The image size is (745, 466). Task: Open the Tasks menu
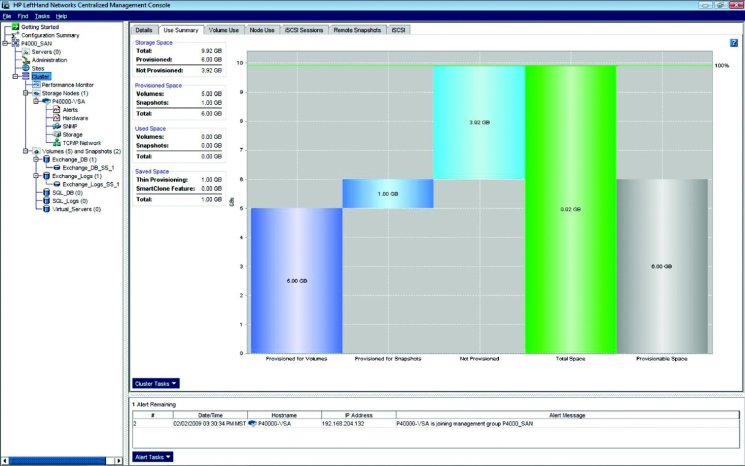point(42,16)
